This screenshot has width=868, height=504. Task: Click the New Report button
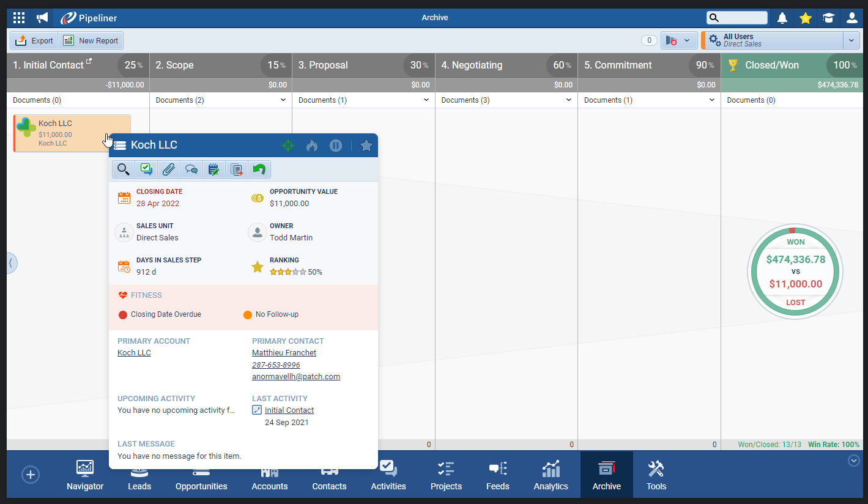point(91,41)
